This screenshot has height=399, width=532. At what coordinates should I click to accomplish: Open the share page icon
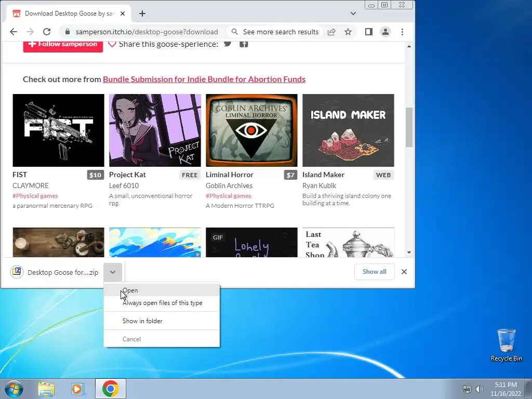point(331,32)
